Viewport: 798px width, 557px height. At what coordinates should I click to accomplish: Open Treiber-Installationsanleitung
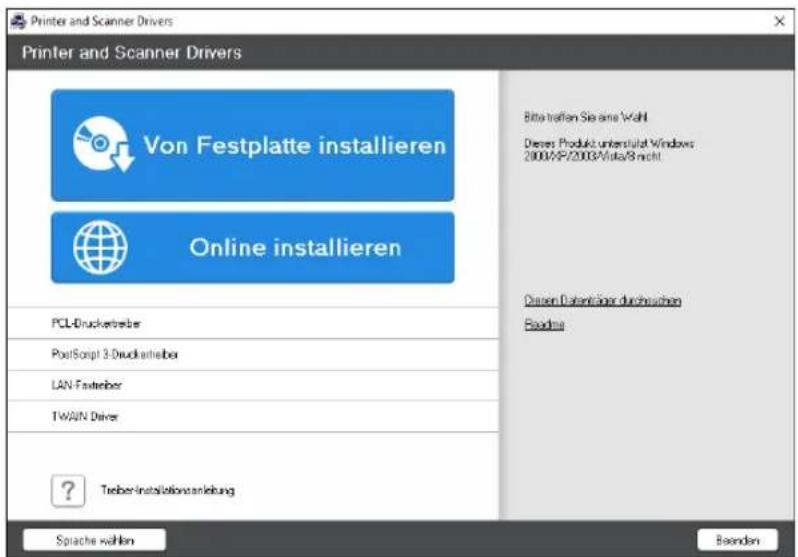point(167,490)
